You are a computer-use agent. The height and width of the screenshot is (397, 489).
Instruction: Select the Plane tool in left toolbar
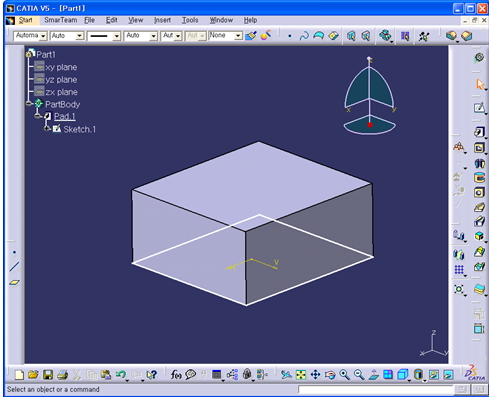(x=14, y=282)
